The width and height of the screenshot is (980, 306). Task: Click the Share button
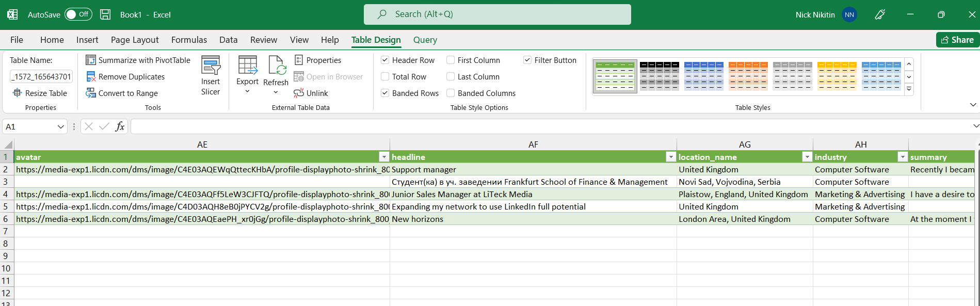958,40
